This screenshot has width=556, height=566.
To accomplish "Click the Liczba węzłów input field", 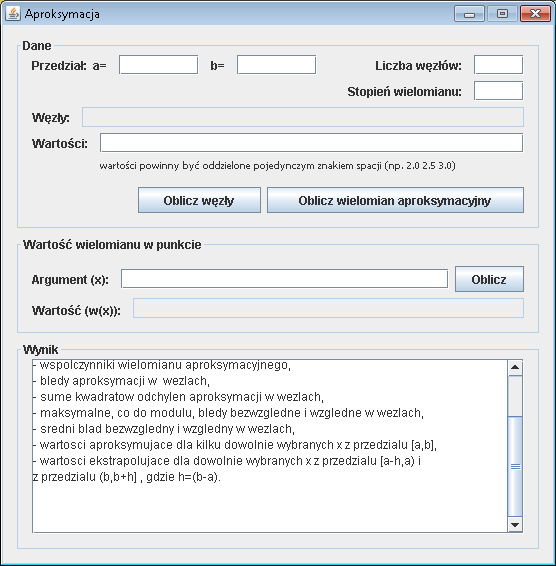I will (498, 65).
